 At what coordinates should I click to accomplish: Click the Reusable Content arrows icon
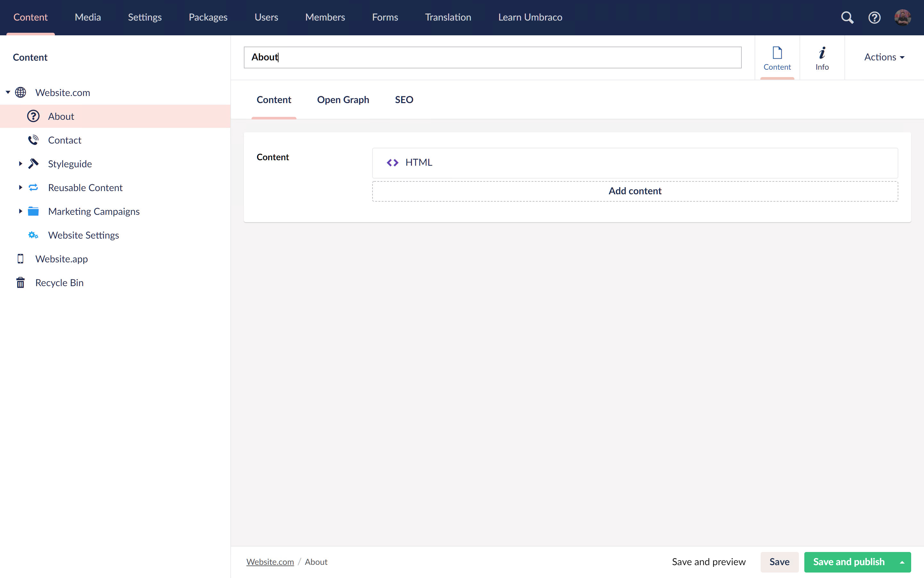33,187
